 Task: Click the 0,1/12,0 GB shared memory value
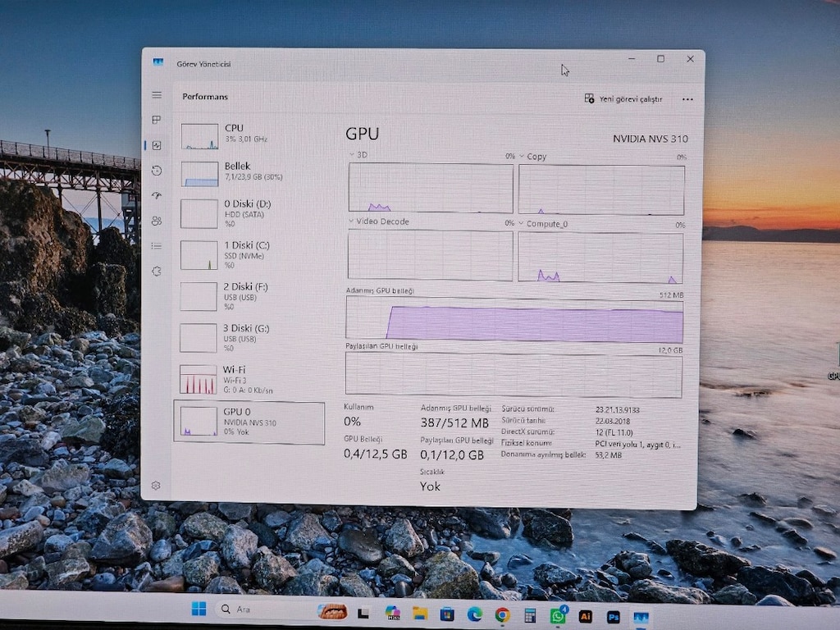pos(452,454)
